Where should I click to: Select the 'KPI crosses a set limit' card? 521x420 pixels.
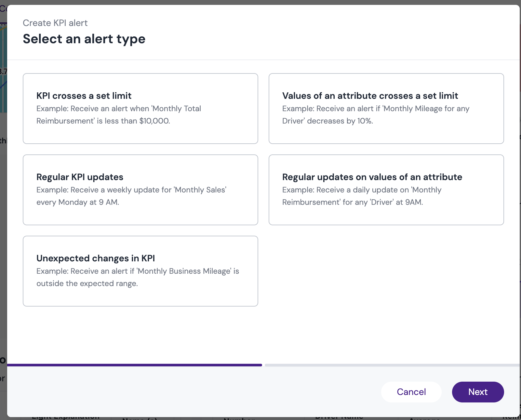pyautogui.click(x=140, y=109)
